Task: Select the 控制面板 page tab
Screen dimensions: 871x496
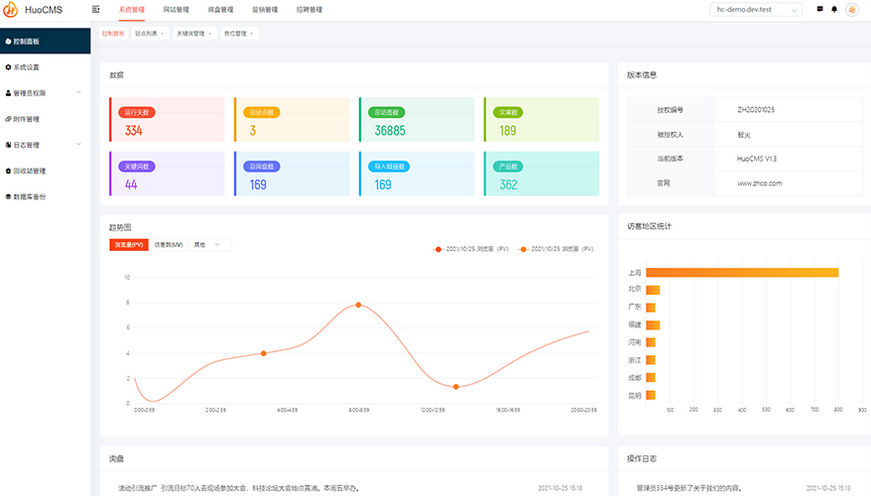Action: (113, 33)
